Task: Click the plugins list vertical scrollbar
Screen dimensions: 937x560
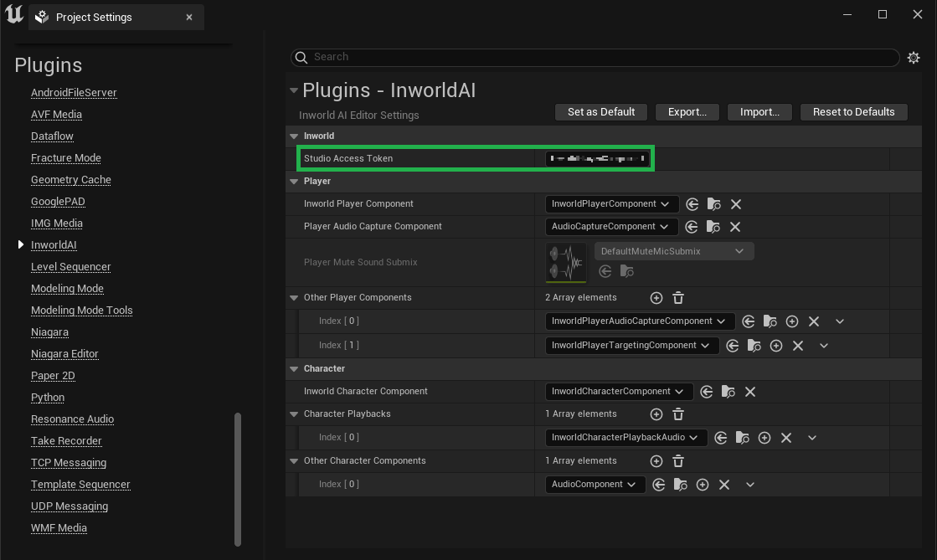Action: point(238,480)
